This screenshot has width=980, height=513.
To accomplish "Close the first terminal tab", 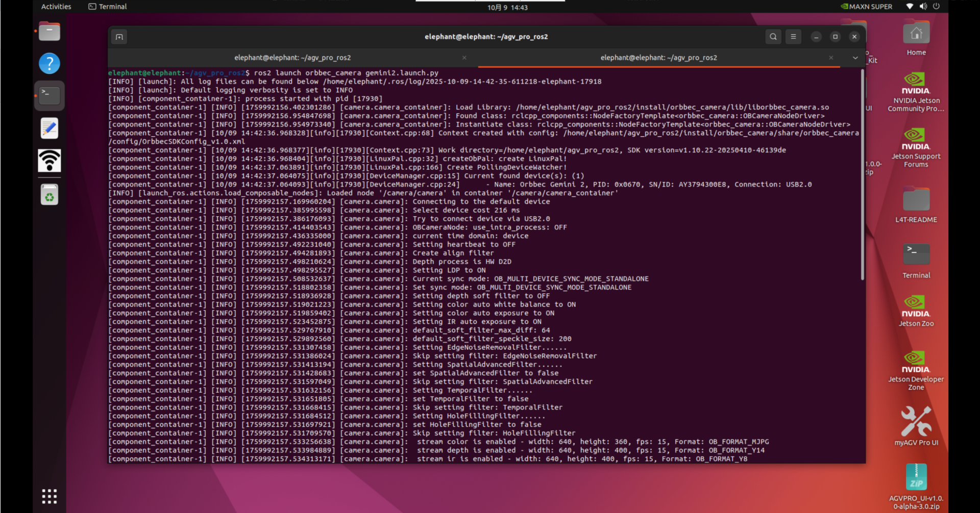I will (x=464, y=58).
